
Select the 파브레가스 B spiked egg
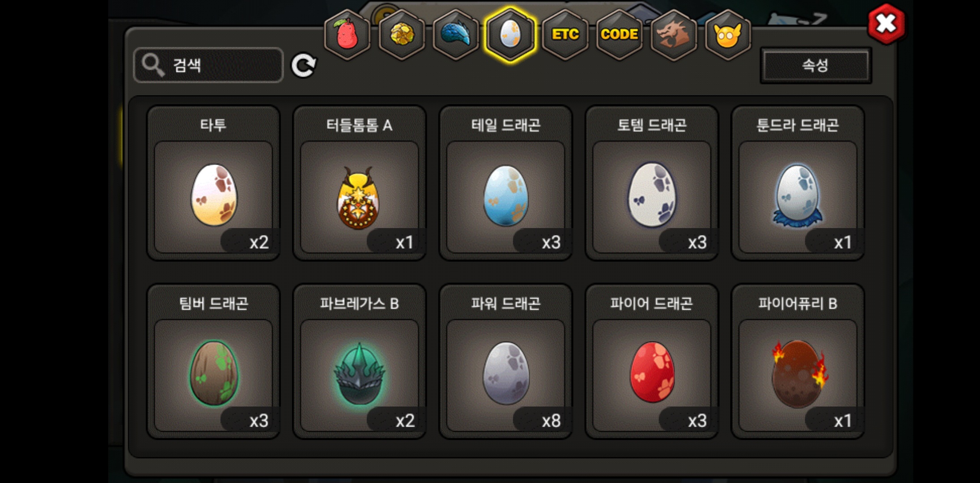click(360, 361)
